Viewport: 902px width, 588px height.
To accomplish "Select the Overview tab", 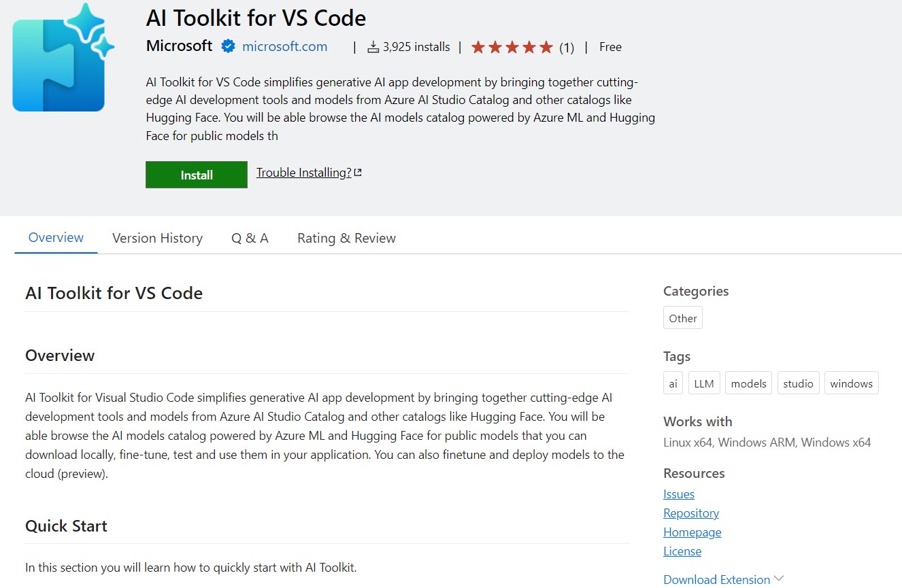I will (x=56, y=238).
